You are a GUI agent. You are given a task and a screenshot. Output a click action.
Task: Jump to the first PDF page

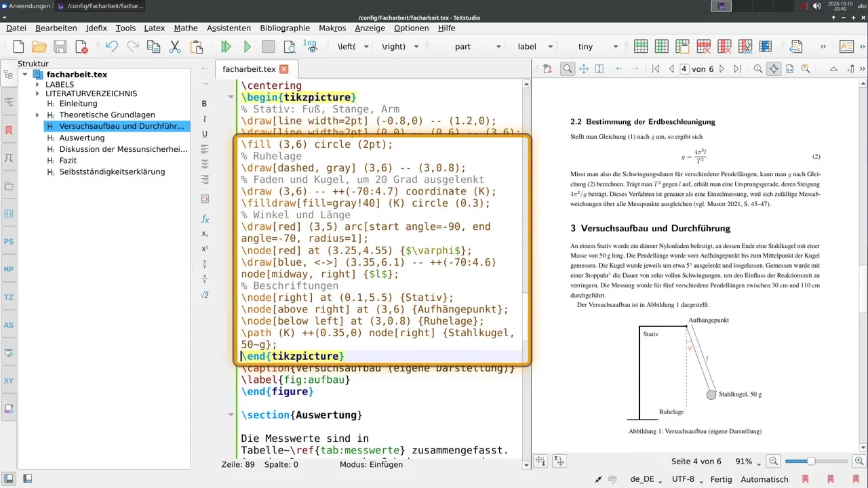656,69
